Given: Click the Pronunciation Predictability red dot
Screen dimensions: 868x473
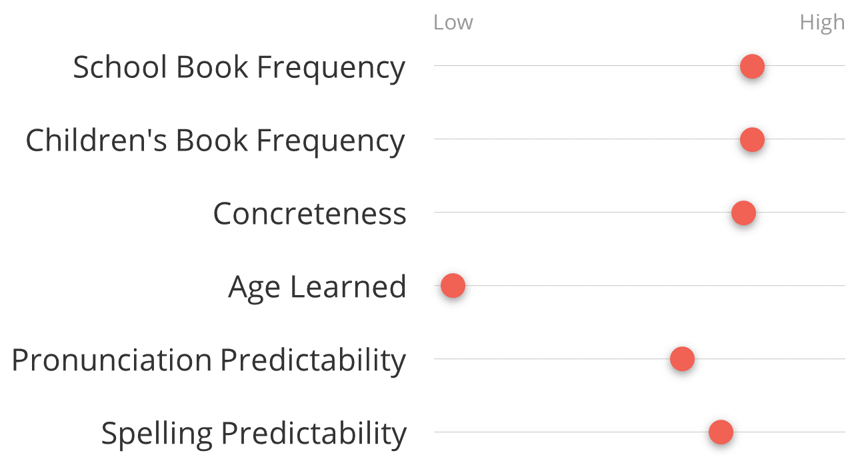Looking at the screenshot, I should click(682, 359).
